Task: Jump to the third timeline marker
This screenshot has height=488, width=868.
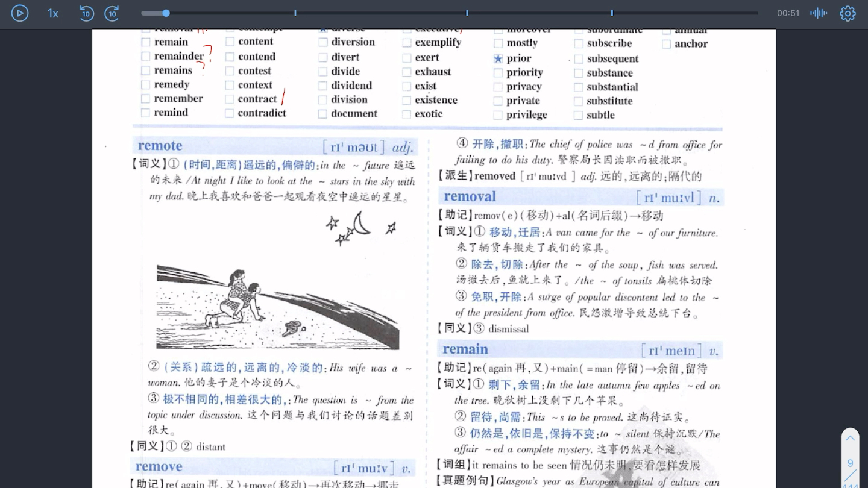Action: pos(612,13)
